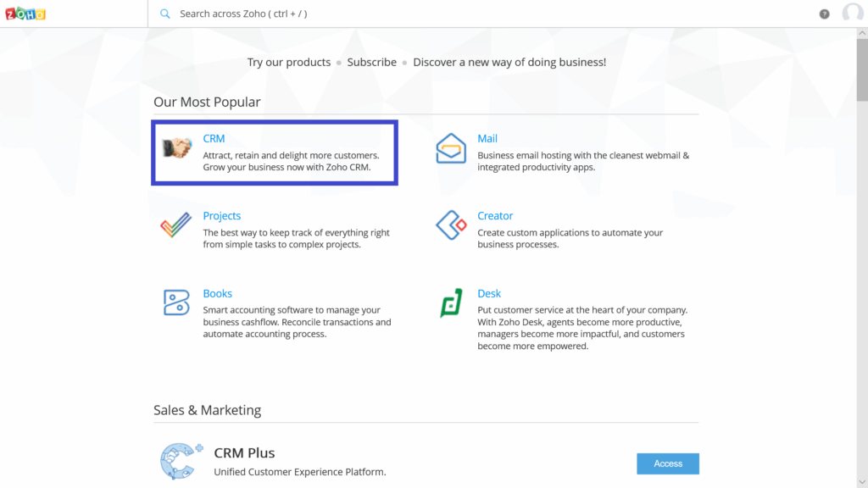Click the Projects description about tracking tasks

296,238
